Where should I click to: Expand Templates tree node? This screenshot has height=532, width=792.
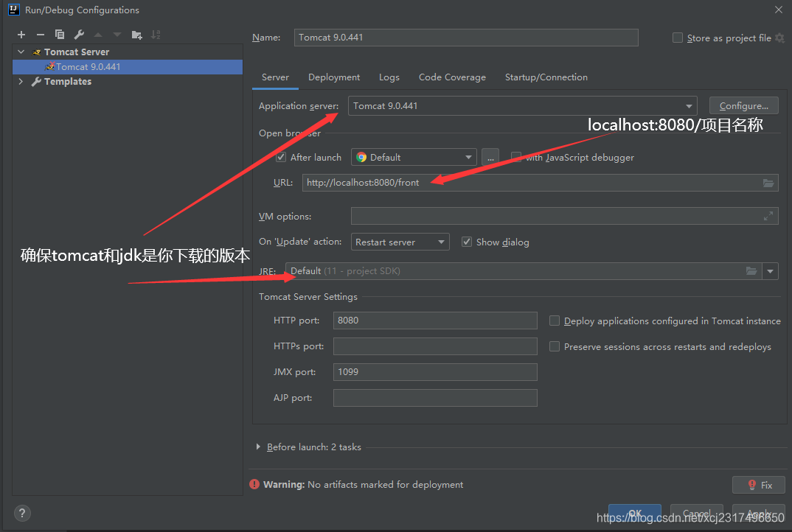pyautogui.click(x=21, y=81)
